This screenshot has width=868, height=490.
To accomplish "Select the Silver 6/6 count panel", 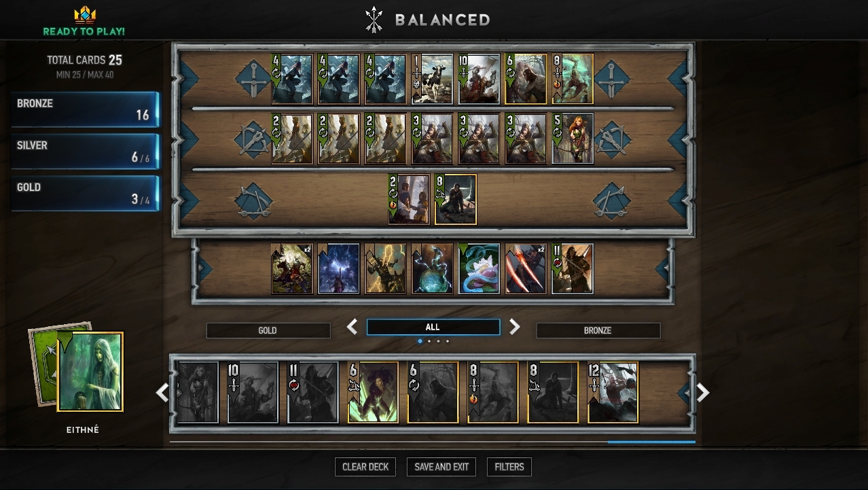I will tap(84, 152).
